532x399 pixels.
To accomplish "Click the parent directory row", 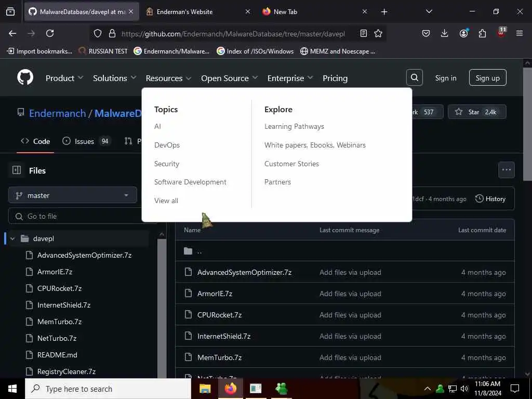I will (345, 251).
